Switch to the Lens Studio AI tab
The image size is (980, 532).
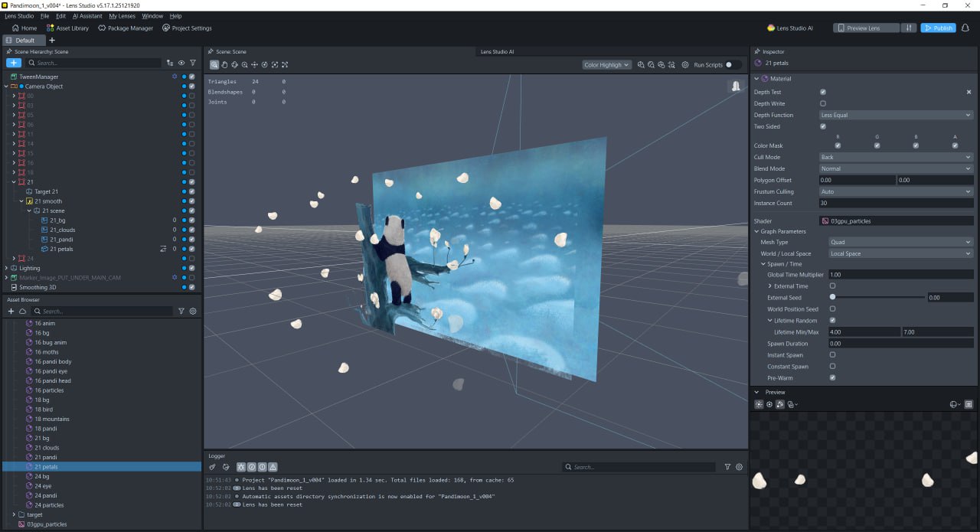(497, 52)
